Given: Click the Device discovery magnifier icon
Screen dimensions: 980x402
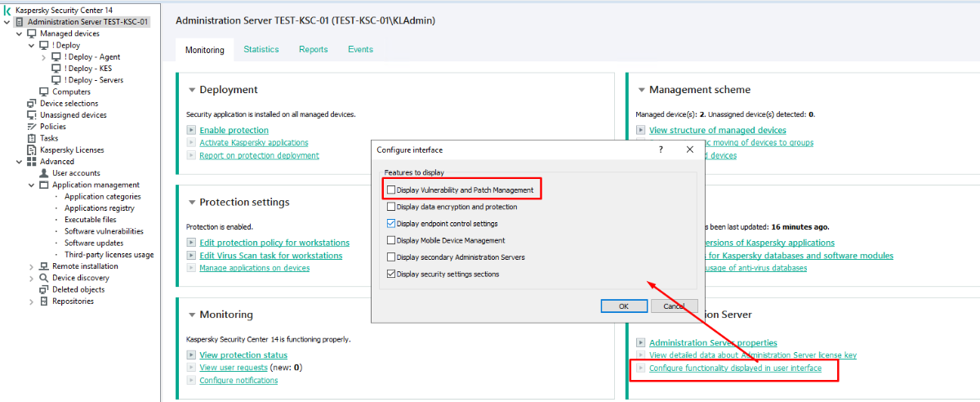Looking at the screenshot, I should (44, 278).
